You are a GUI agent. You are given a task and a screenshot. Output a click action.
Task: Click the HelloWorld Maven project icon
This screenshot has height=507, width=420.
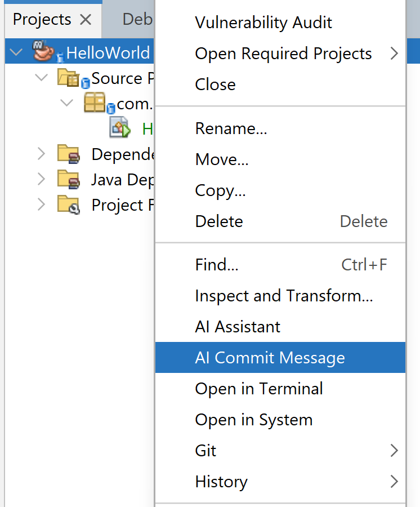pyautogui.click(x=43, y=52)
